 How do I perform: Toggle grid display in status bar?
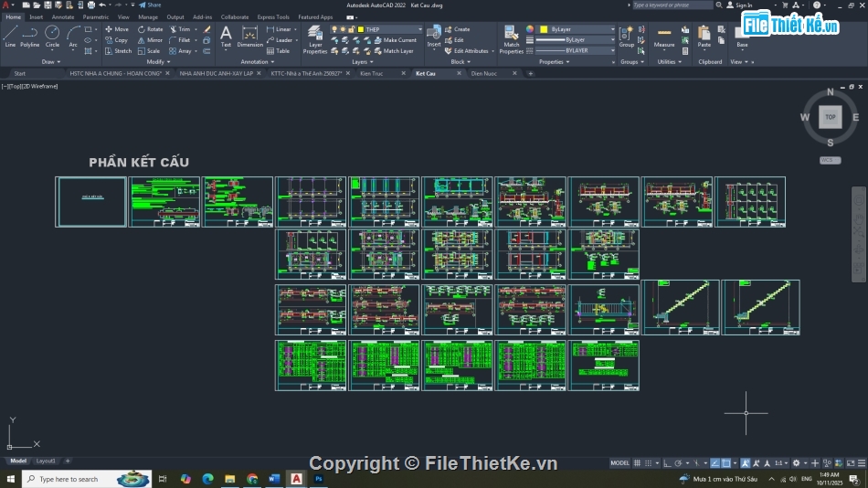point(638,463)
